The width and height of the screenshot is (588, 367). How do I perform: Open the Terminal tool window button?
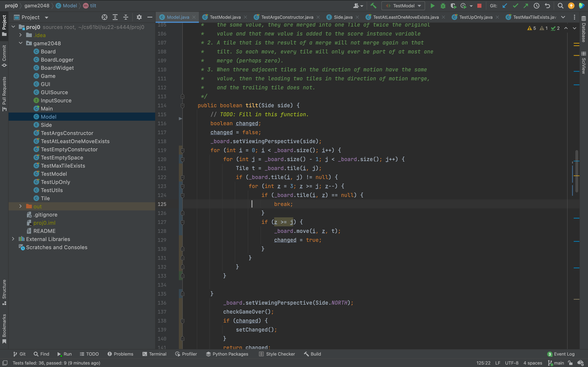(154, 354)
